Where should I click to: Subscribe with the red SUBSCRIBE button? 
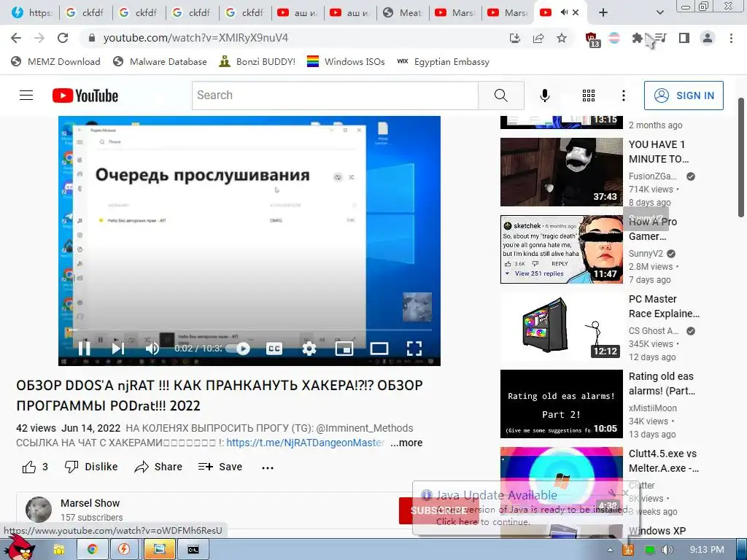click(x=438, y=510)
